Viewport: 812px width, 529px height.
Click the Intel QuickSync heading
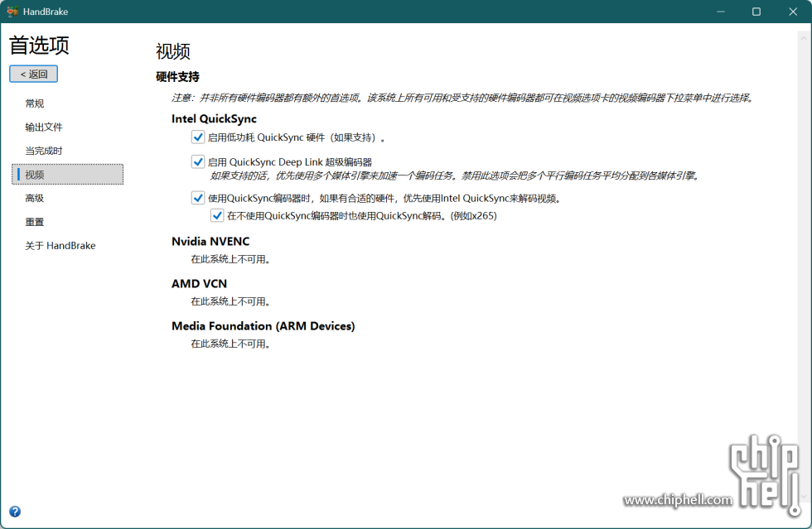(x=214, y=118)
